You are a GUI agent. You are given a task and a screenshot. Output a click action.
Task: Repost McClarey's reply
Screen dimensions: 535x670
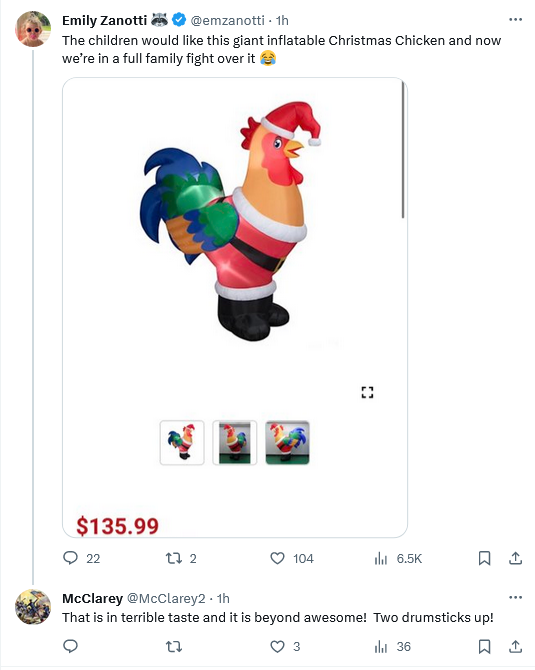click(x=173, y=646)
